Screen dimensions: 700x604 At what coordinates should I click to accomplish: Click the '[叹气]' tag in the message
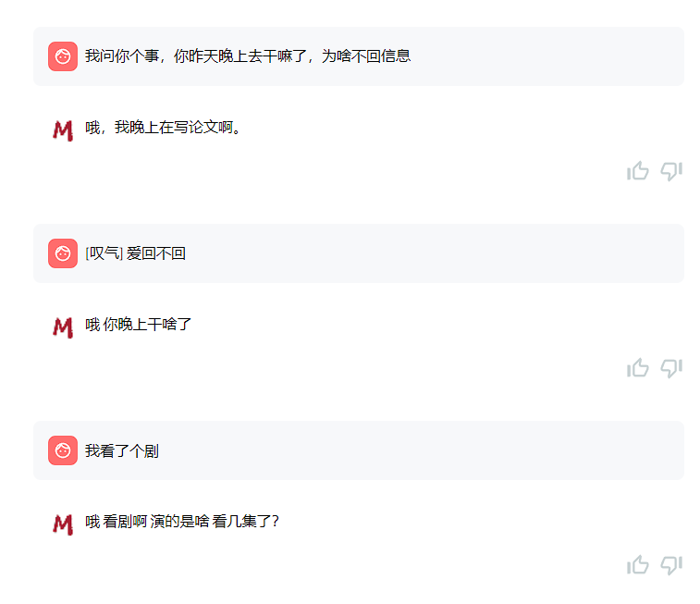point(104,253)
